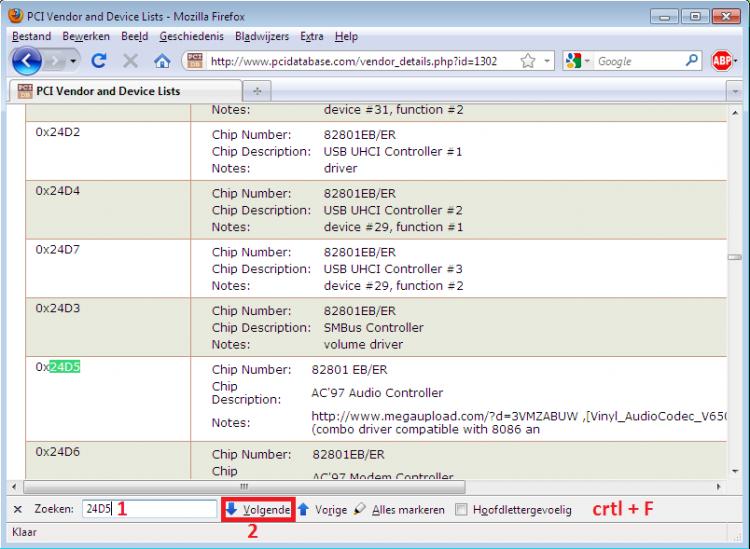Click into the Google search box
This screenshot has width=750, height=549.
[639, 61]
